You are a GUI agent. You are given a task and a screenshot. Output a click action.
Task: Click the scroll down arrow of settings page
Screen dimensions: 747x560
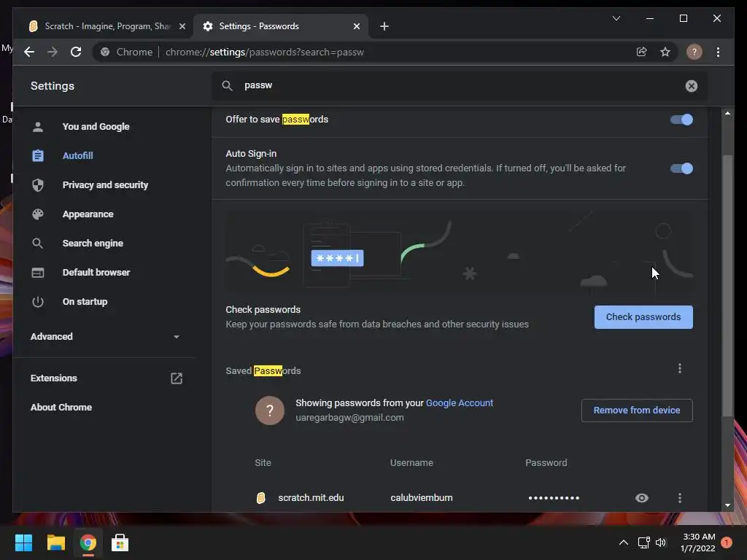(727, 505)
